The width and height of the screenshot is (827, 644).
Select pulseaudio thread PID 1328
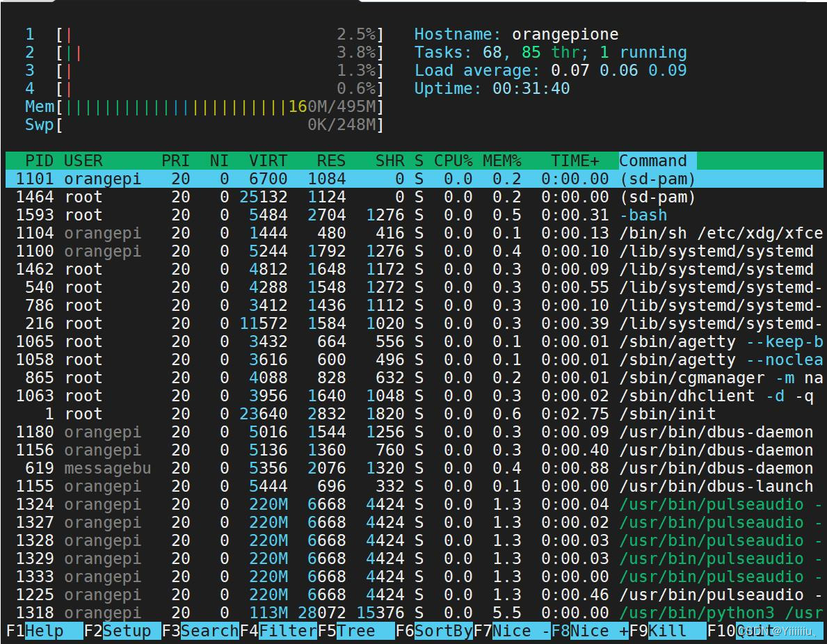(414, 540)
